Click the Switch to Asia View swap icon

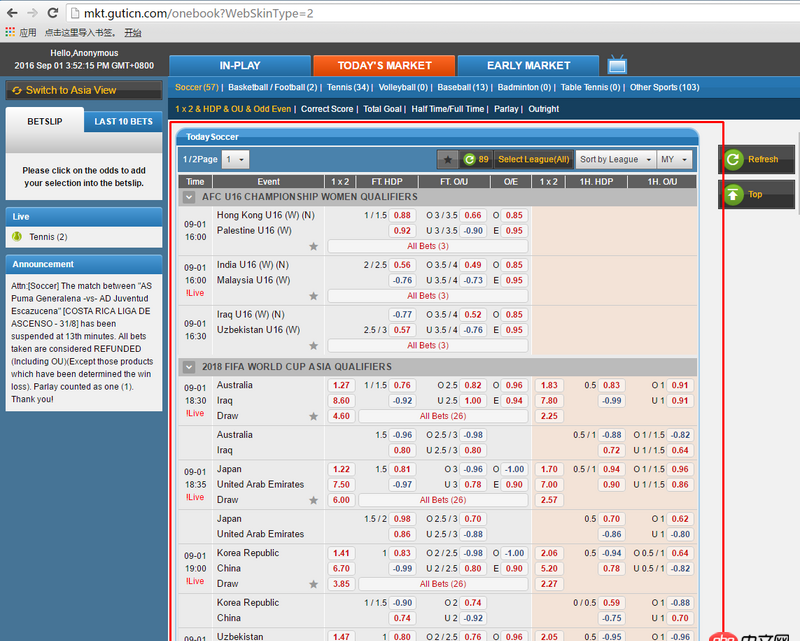(17, 90)
